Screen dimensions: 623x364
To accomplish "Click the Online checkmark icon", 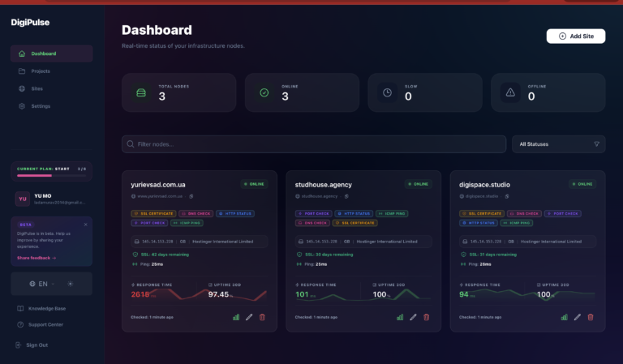I will [264, 92].
